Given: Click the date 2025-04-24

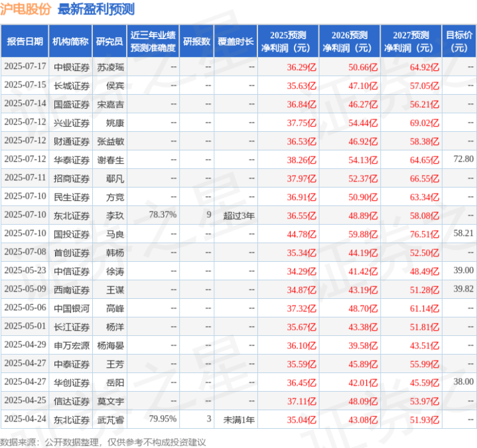Looking at the screenshot, I should [x=25, y=419].
